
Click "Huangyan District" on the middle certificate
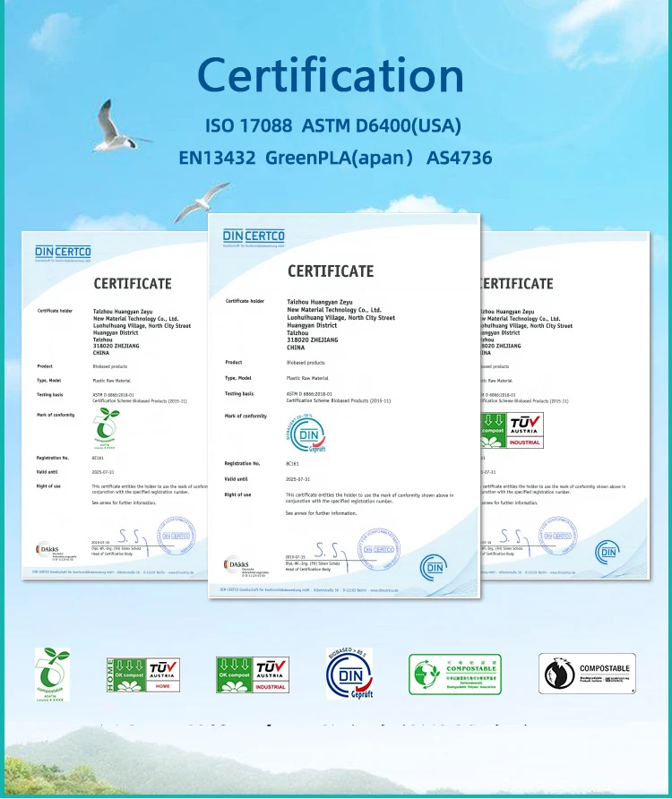(x=312, y=325)
